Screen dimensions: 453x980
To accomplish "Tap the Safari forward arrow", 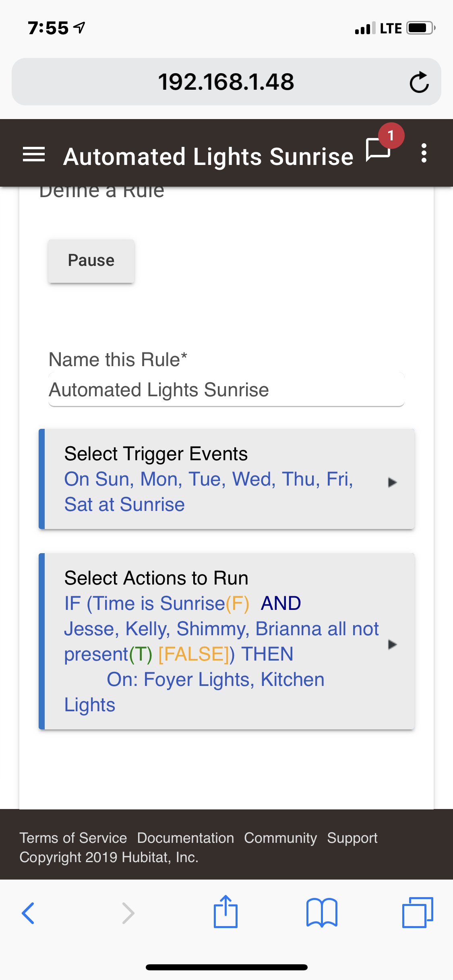I will [128, 913].
